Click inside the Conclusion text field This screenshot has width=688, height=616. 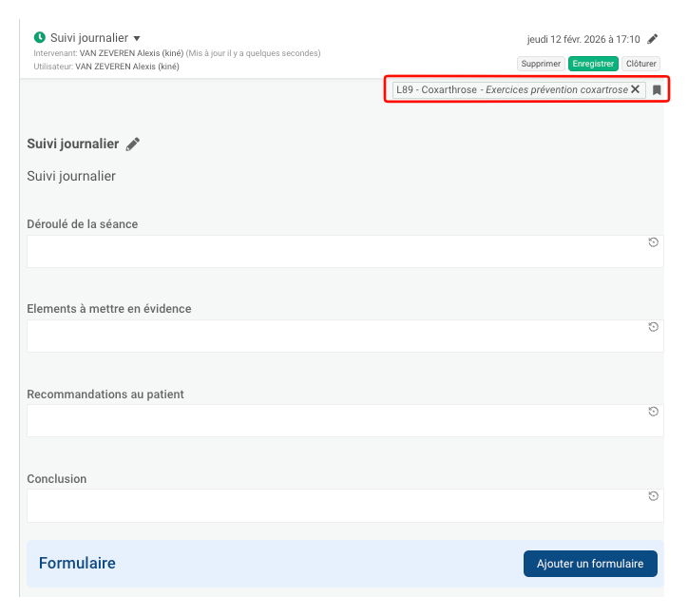coord(333,506)
